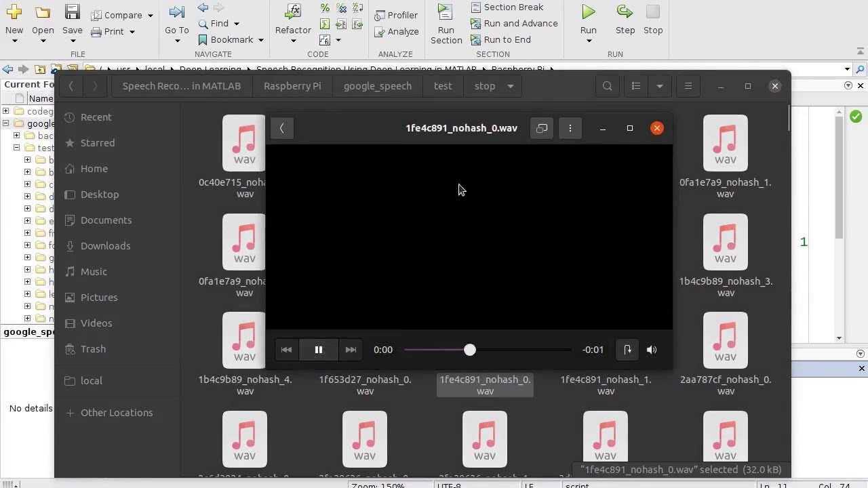Open the Open button dropdown arrow
Image resolution: width=868 pixels, height=488 pixels.
point(43,41)
